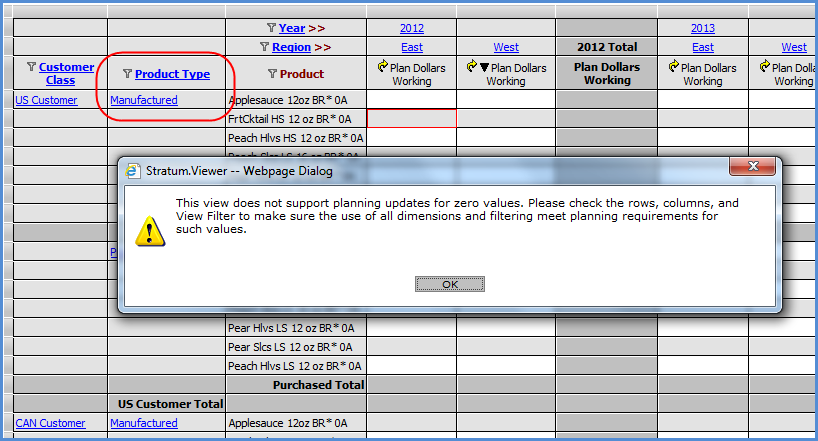Open the 2013 year column link
This screenshot has height=441, width=818.
tap(702, 28)
